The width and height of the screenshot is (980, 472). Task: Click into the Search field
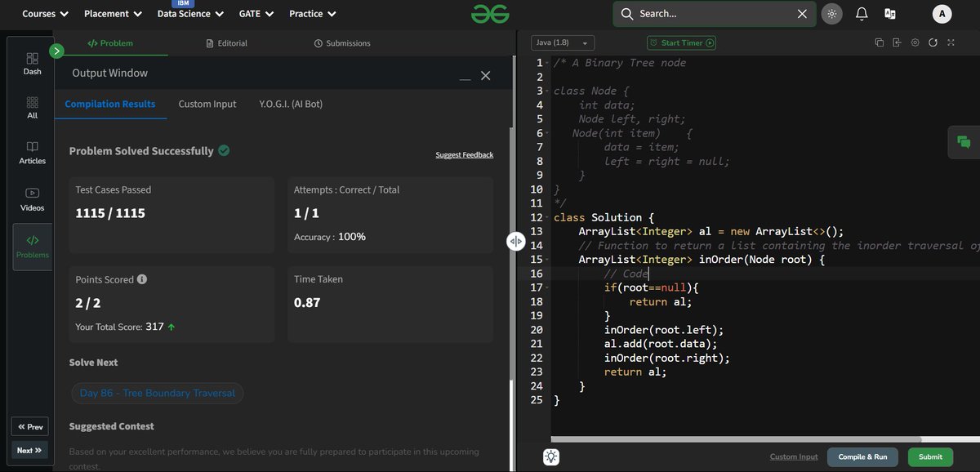(x=706, y=14)
